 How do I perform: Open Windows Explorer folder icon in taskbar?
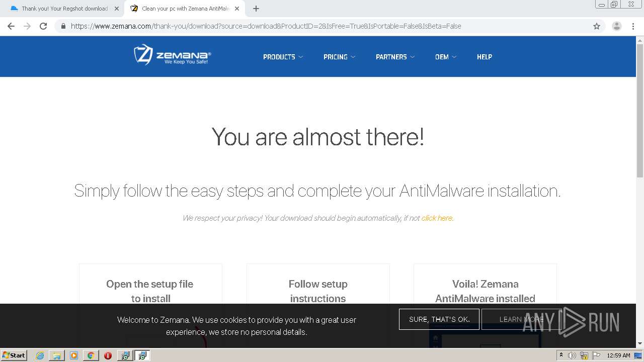point(57,355)
